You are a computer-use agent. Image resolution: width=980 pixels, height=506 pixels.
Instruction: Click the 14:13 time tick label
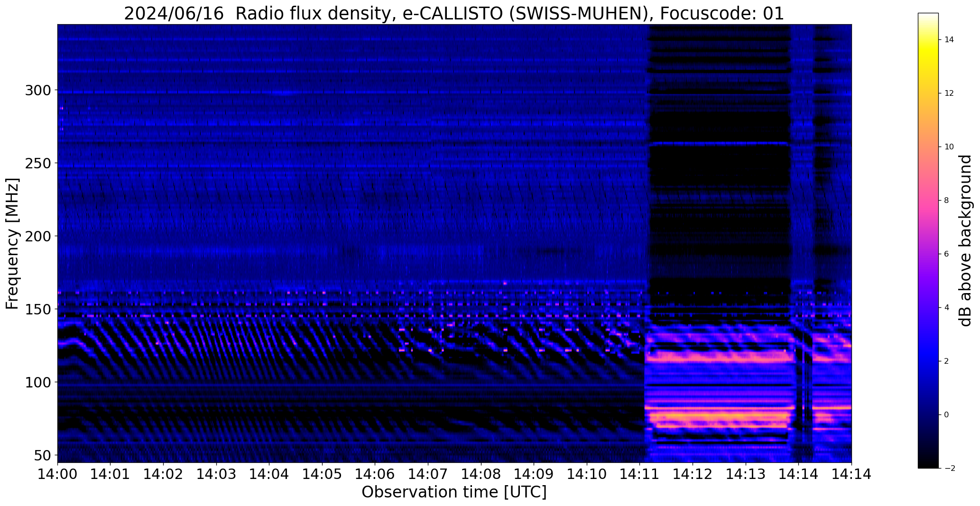pyautogui.click(x=746, y=474)
